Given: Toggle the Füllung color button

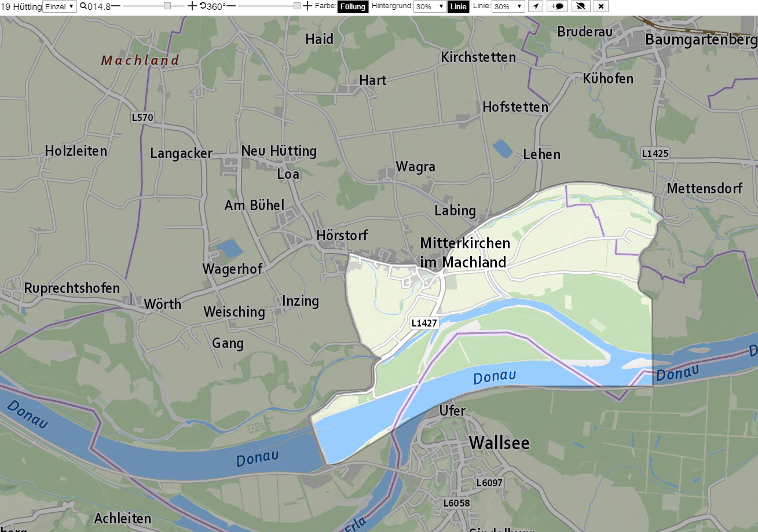Looking at the screenshot, I should 353,6.
